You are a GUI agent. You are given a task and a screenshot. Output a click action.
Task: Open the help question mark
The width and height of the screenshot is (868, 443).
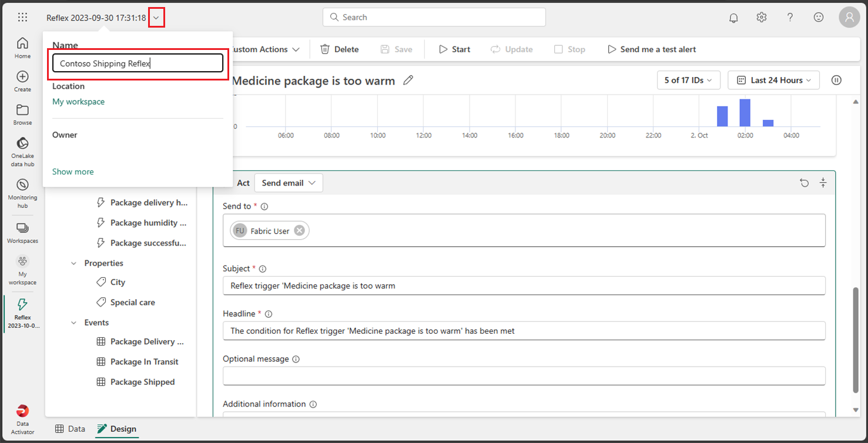point(790,17)
